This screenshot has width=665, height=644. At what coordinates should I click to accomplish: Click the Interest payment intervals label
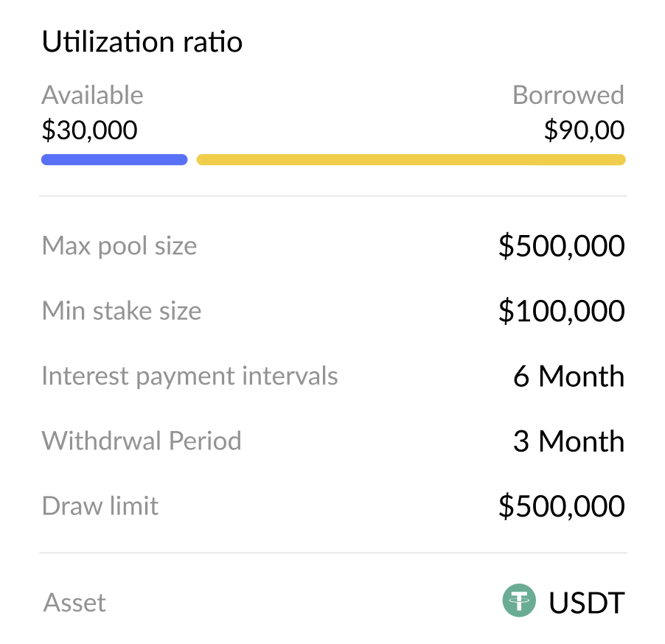[189, 376]
